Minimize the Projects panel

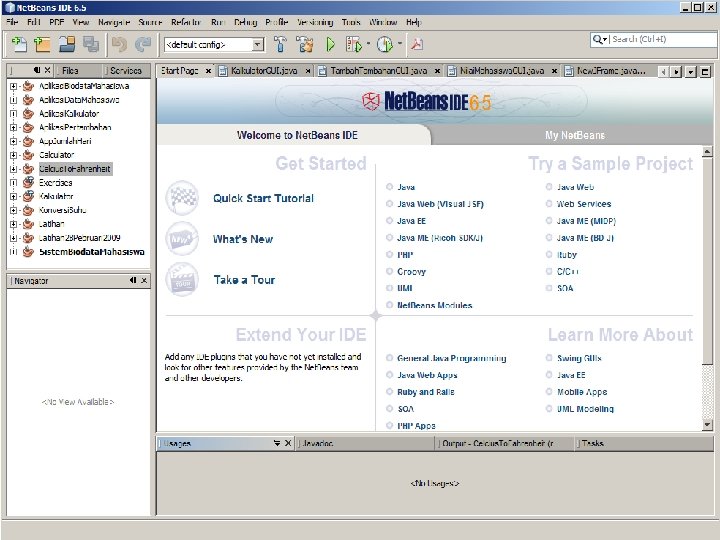point(37,70)
